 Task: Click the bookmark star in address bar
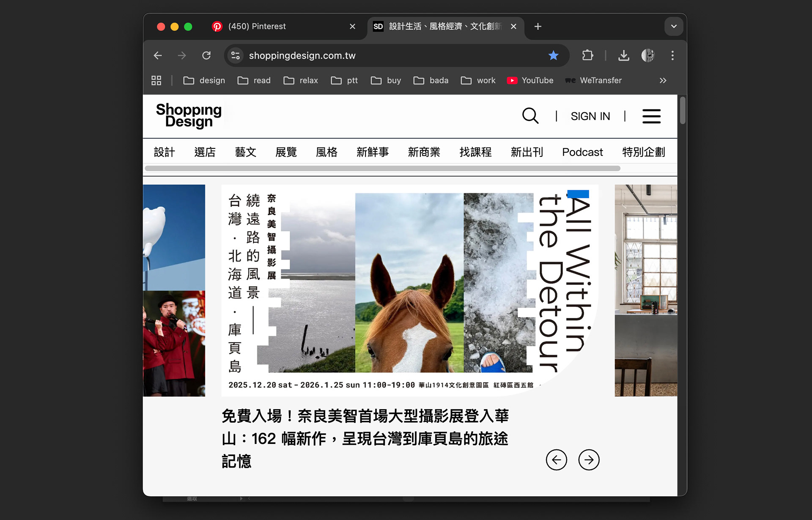[553, 55]
